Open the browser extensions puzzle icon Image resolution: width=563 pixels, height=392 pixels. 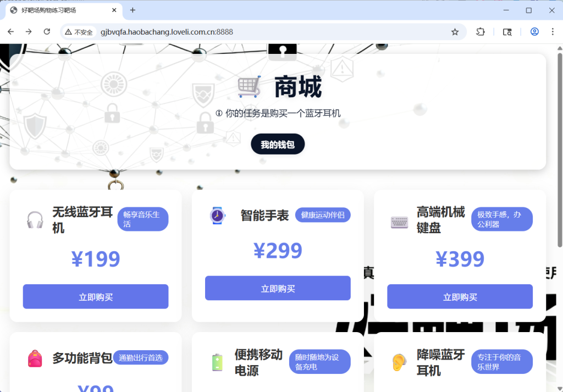(x=480, y=32)
